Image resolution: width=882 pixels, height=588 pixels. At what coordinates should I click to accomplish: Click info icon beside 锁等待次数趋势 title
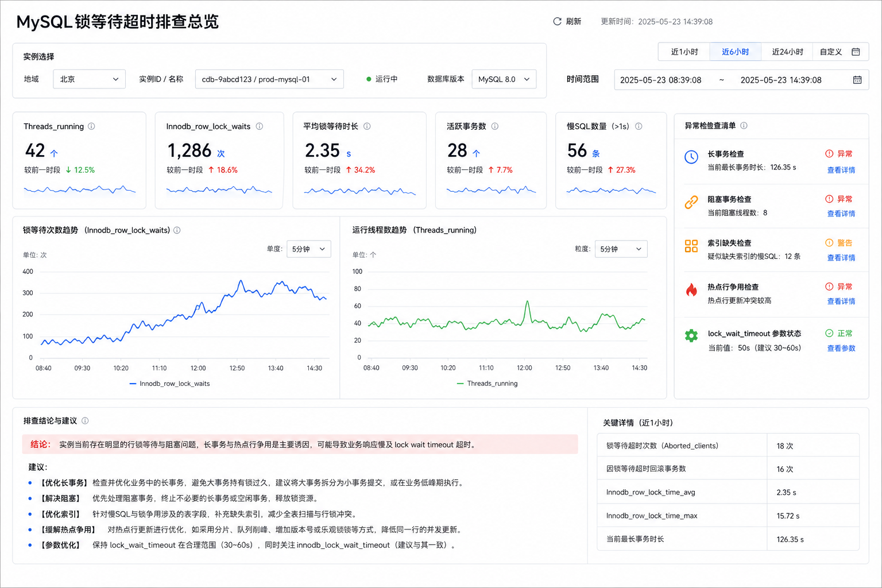point(177,230)
